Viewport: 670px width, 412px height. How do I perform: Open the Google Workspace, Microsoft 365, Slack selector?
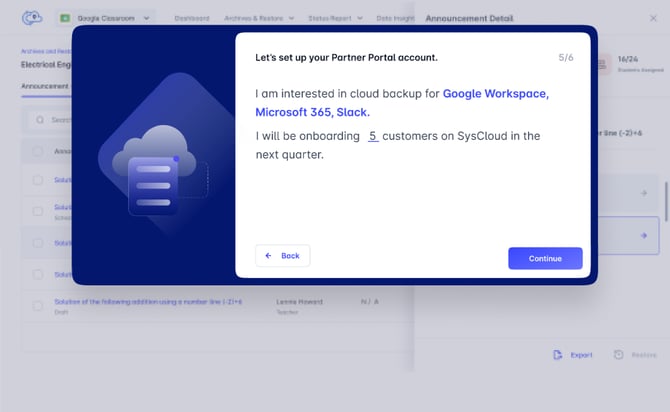[401, 102]
